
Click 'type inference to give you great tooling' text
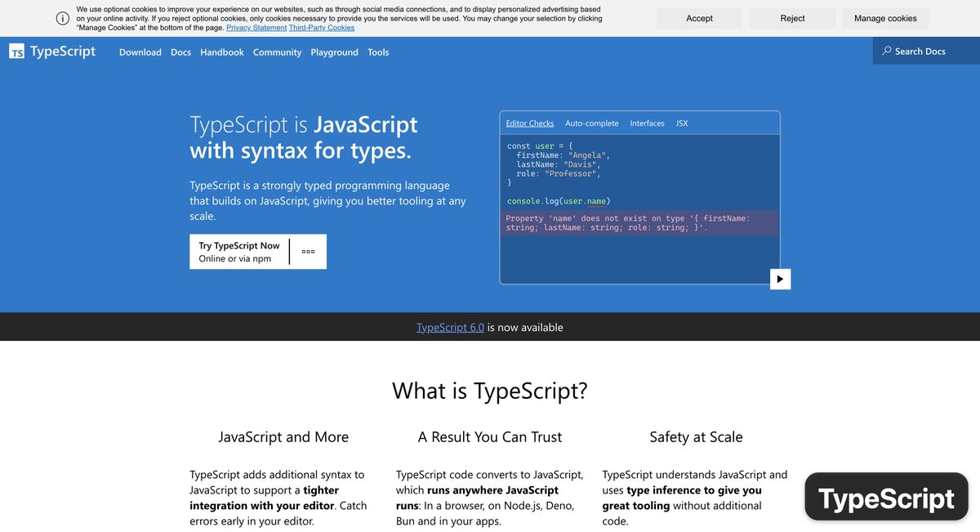(x=682, y=498)
